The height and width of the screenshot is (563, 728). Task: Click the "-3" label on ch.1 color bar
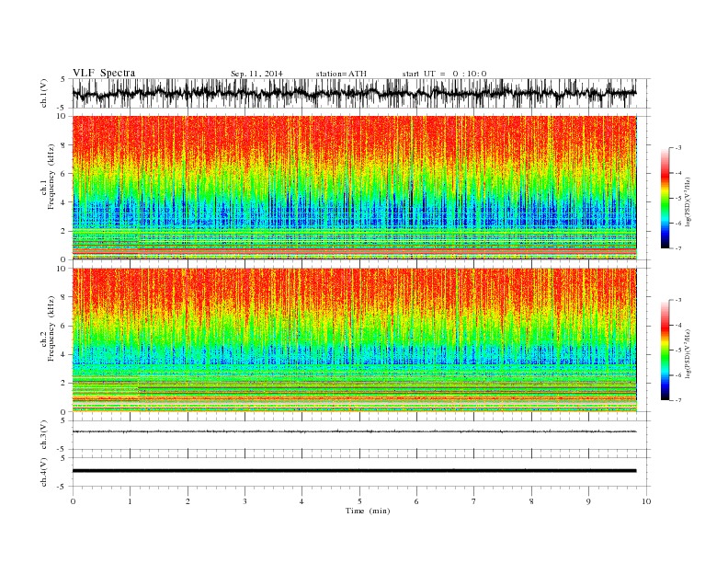pos(678,148)
